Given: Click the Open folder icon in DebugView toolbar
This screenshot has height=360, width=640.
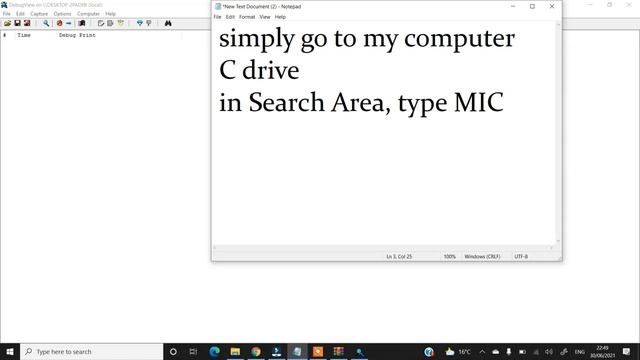Looking at the screenshot, I should (7, 23).
